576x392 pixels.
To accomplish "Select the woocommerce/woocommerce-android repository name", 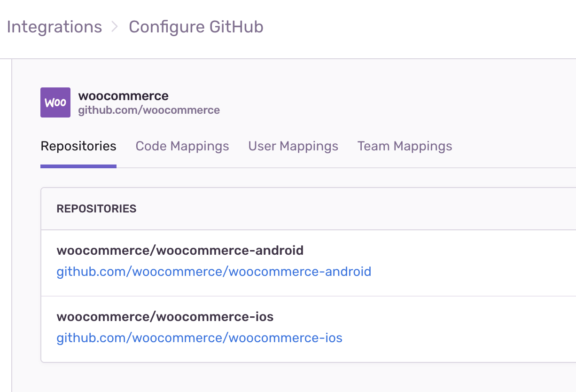I will [x=180, y=251].
